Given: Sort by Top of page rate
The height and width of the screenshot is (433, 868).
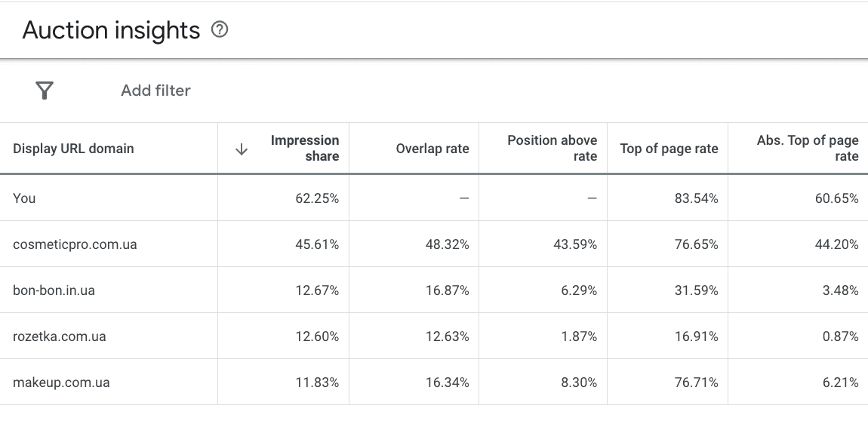Looking at the screenshot, I should pos(669,149).
